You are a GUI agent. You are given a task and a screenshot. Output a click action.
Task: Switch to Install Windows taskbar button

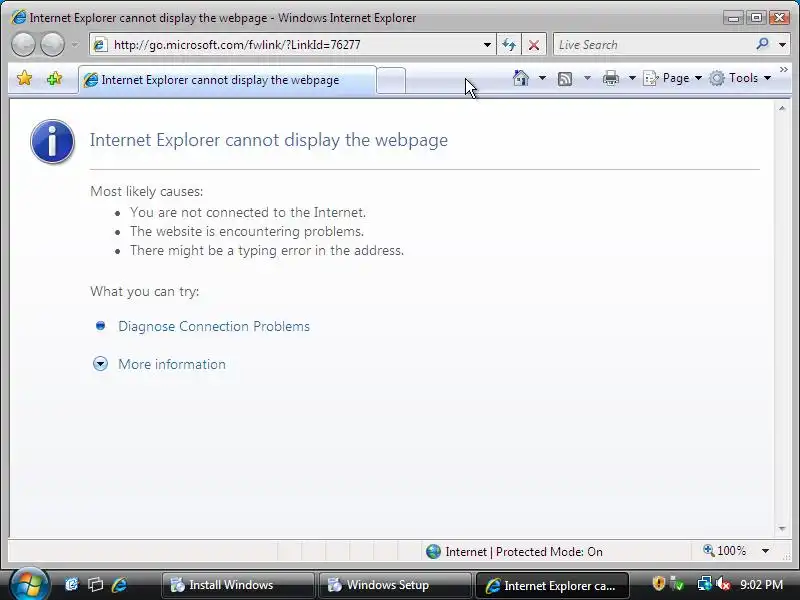coord(238,585)
